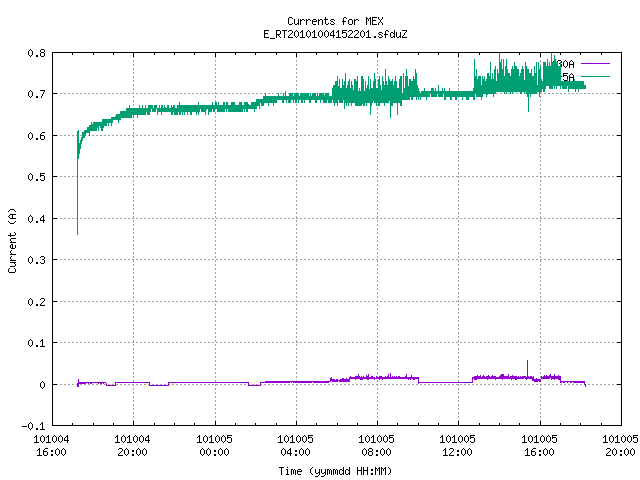Image resolution: width=640 pixels, height=480 pixels.
Task: Click the 0.1 y-axis tick label
Action: 36,343
